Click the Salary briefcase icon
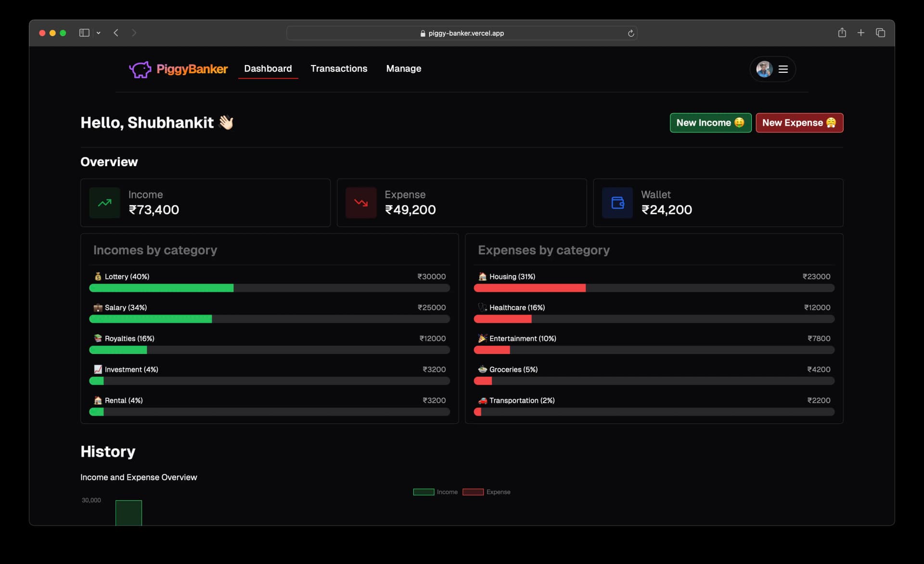 point(98,307)
